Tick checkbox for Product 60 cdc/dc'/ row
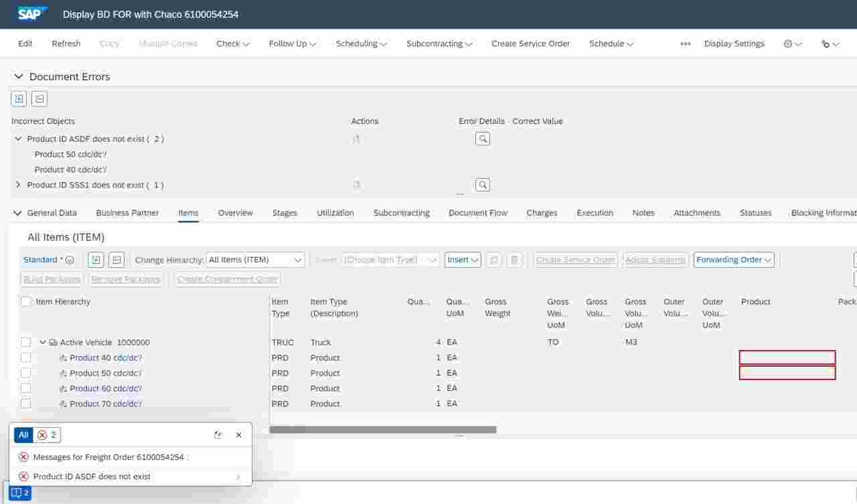This screenshot has width=857, height=504. 25,388
